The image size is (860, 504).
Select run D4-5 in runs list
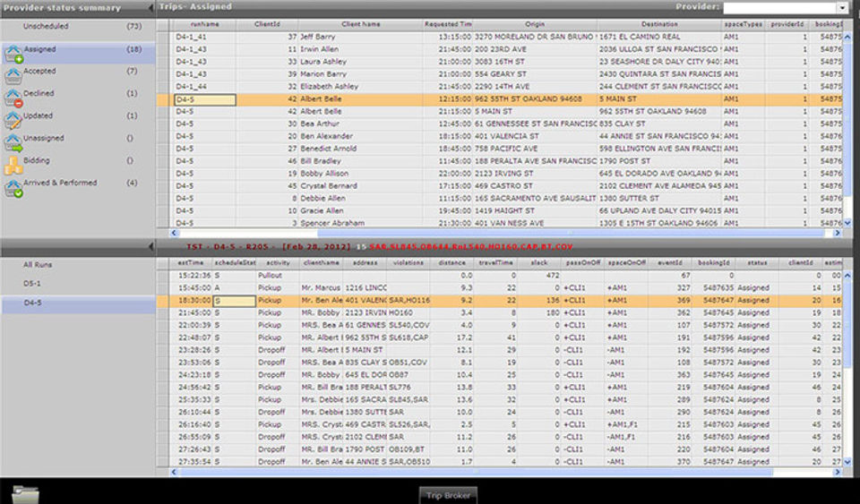click(32, 303)
